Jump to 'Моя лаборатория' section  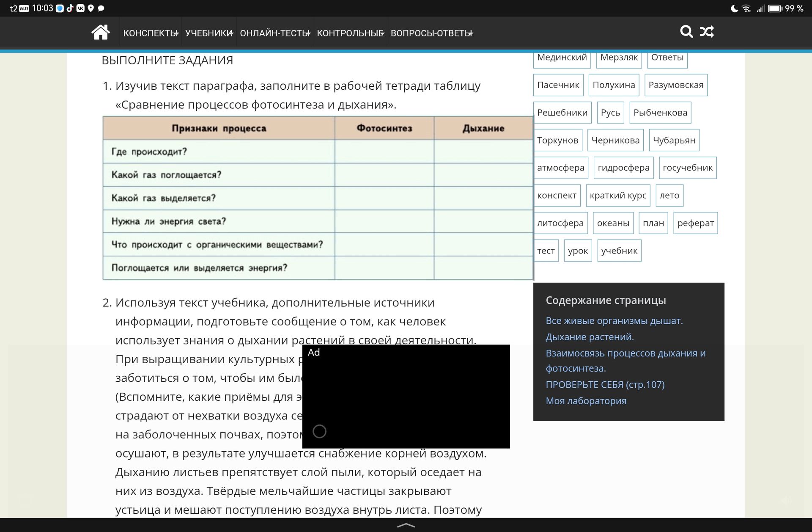tap(586, 401)
